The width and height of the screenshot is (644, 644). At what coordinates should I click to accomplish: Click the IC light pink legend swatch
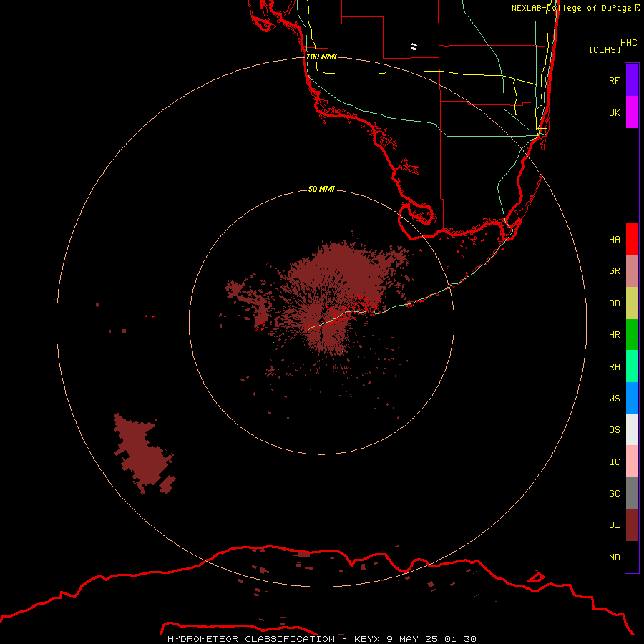[632, 462]
